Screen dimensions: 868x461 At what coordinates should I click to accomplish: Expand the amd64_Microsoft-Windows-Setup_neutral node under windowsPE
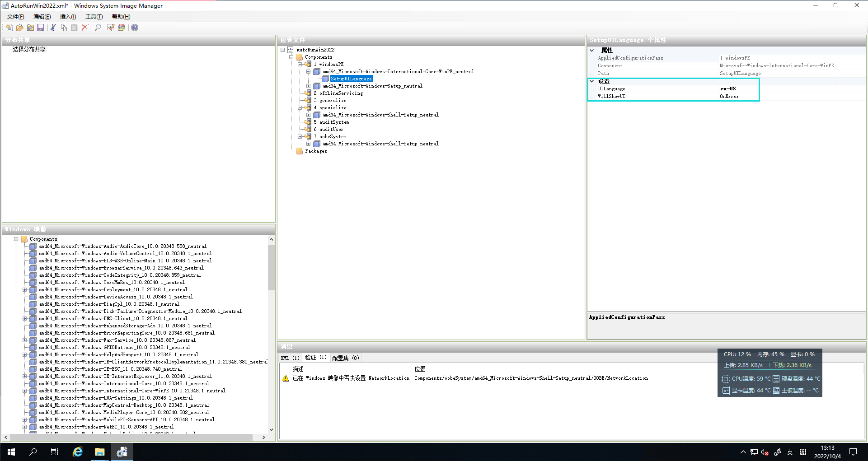point(309,86)
